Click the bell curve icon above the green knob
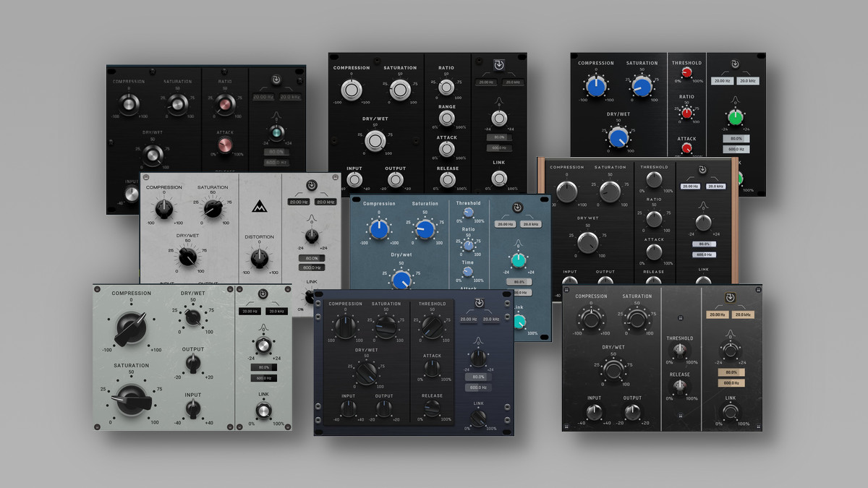Viewport: 868px width, 488px height. (735, 100)
